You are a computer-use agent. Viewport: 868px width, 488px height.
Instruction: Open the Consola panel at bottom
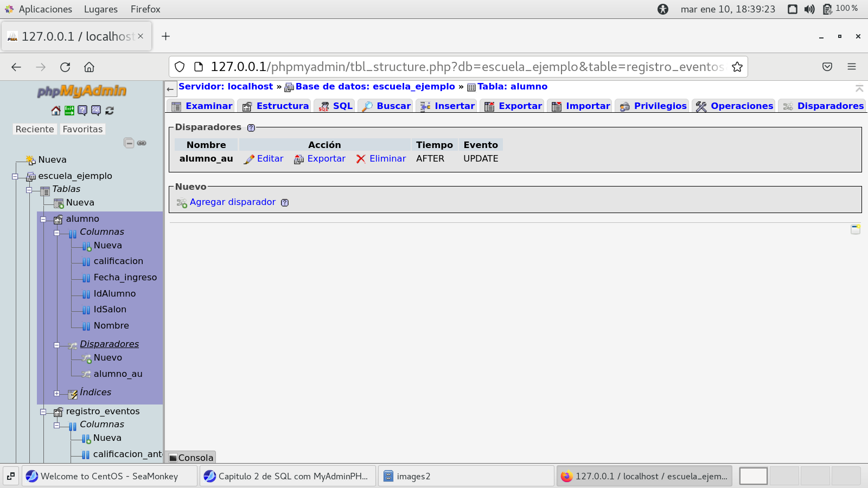192,458
